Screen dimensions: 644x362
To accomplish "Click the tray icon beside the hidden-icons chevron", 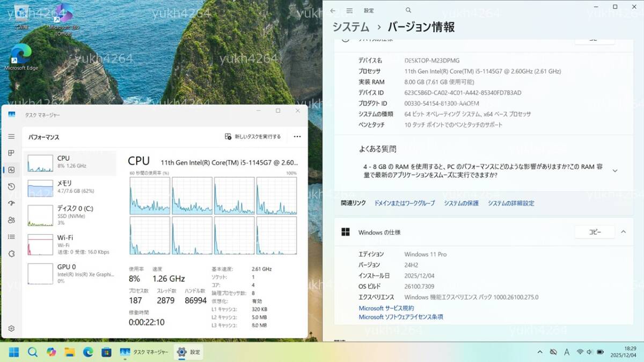I will coord(554,352).
